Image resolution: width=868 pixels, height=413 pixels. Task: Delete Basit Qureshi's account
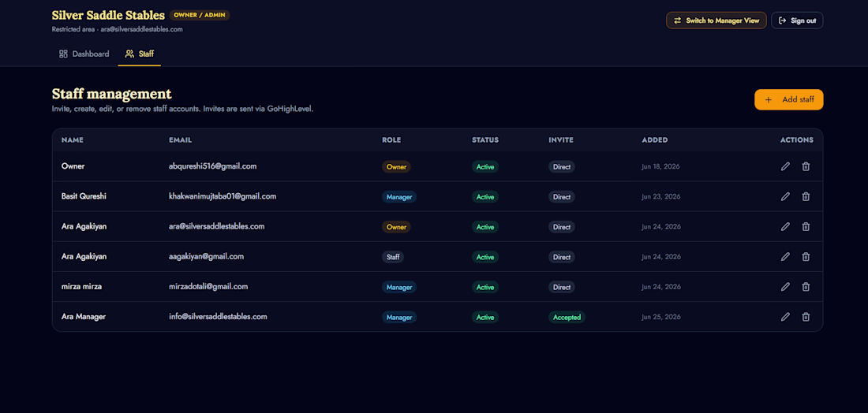pos(806,196)
